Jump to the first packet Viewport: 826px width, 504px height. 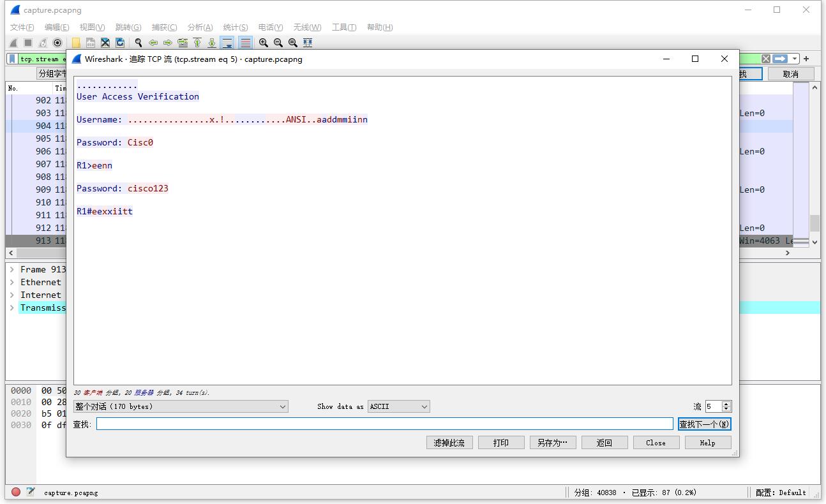197,43
